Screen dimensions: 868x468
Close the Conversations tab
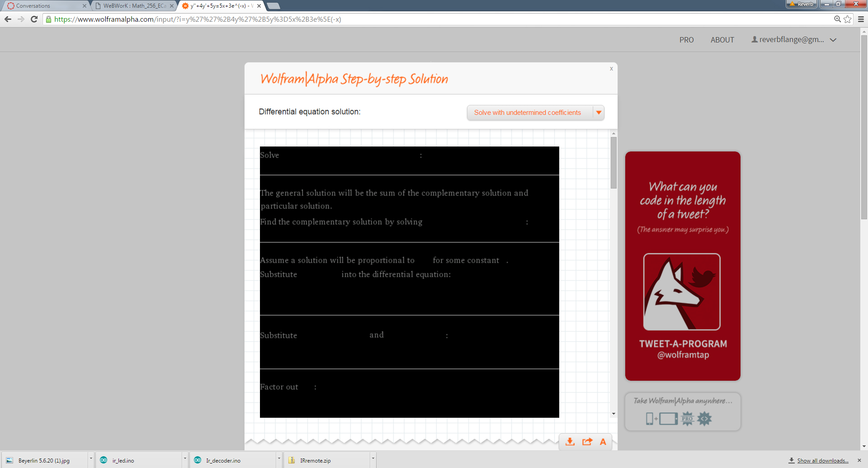(84, 6)
